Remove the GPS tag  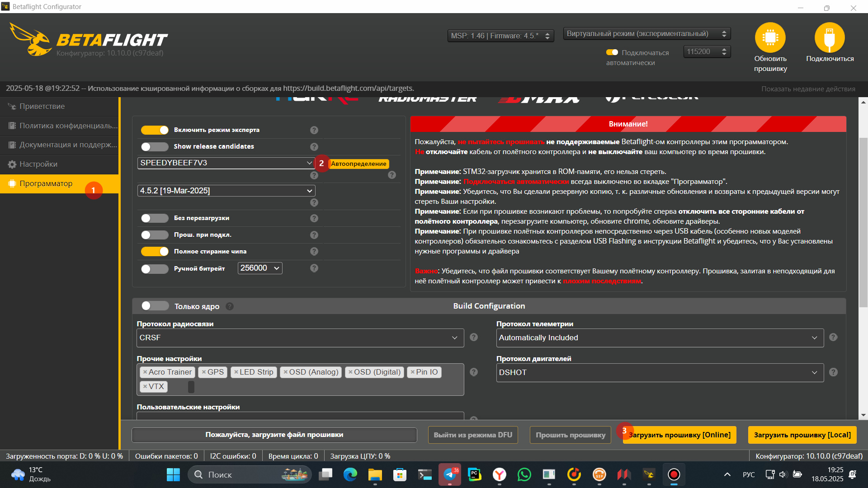point(204,372)
